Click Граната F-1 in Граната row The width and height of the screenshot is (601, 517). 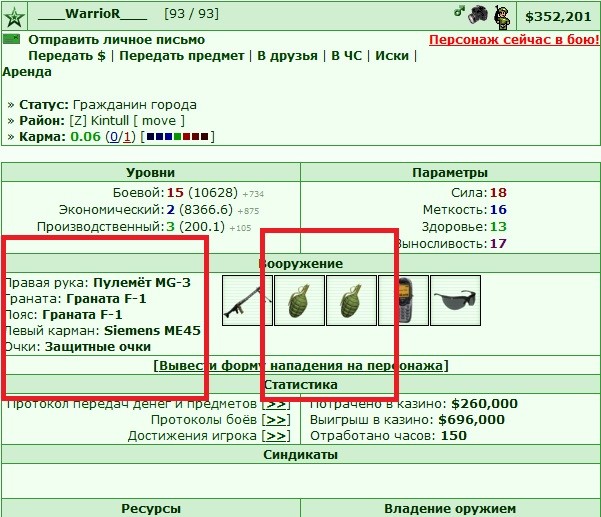point(106,299)
